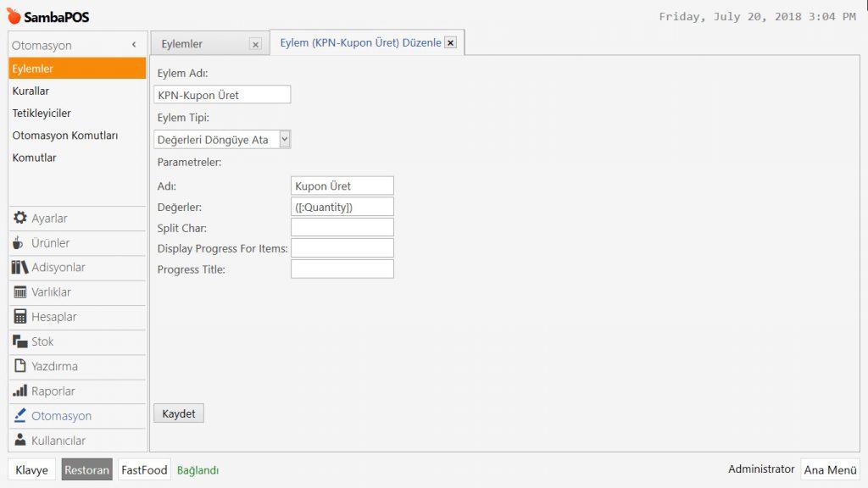This screenshot has width=868, height=488.
Task: Click the Ana Menü button
Action: click(x=830, y=469)
